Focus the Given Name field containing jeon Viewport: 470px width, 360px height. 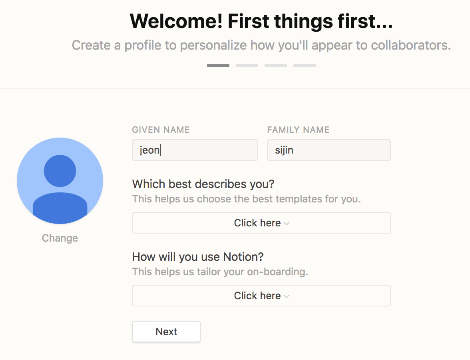[x=195, y=150]
